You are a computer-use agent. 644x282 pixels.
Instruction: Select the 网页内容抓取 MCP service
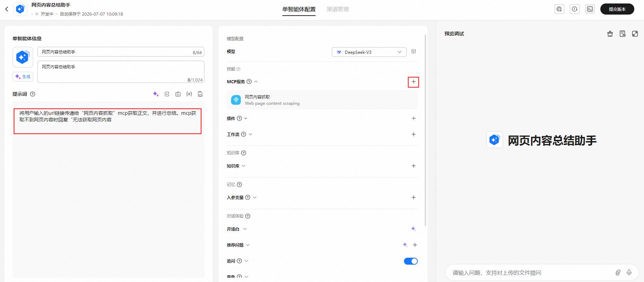(x=322, y=100)
